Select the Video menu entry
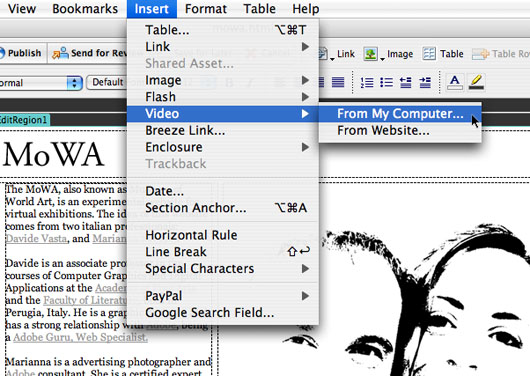The height and width of the screenshot is (376, 530). pos(223,114)
